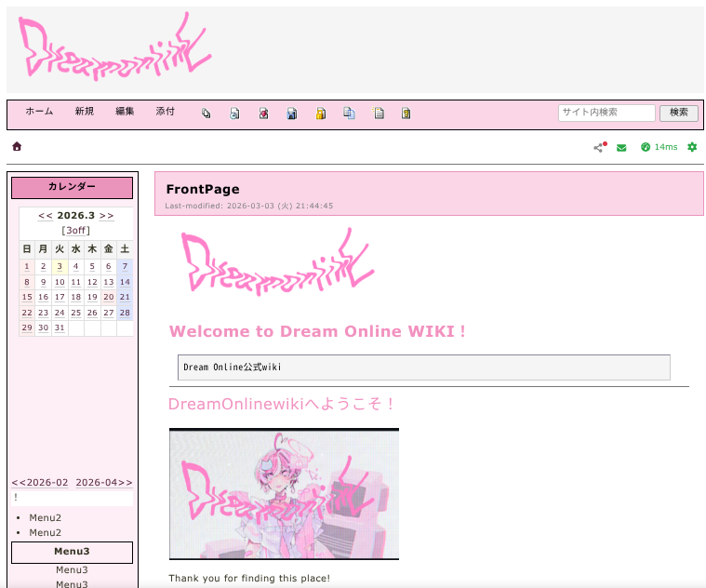Viewport: 706px width, 588px height.
Task: Go to previous month with << in calendar header
Action: (x=46, y=216)
